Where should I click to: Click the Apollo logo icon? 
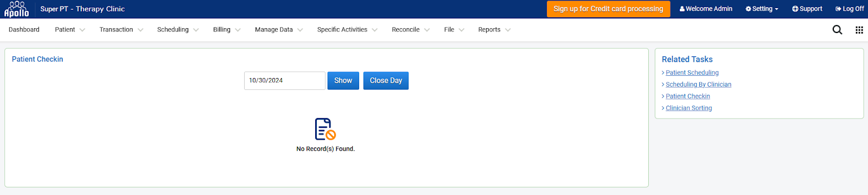(x=16, y=9)
